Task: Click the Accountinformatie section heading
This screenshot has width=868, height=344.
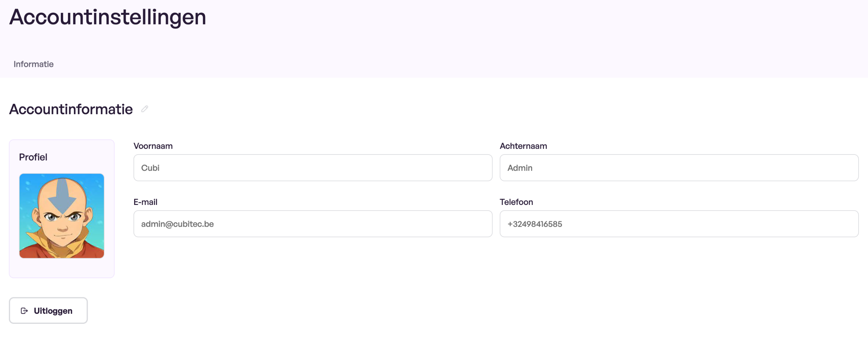Action: click(x=71, y=109)
